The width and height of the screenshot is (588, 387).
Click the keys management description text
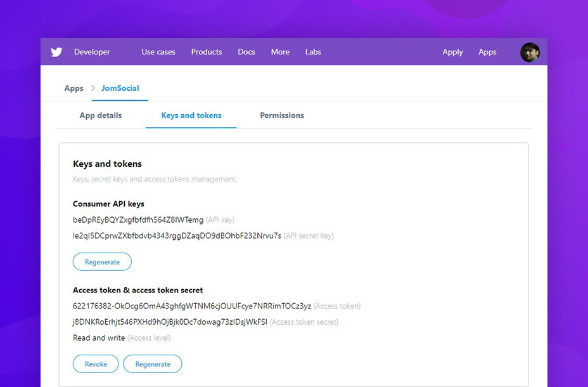click(155, 179)
